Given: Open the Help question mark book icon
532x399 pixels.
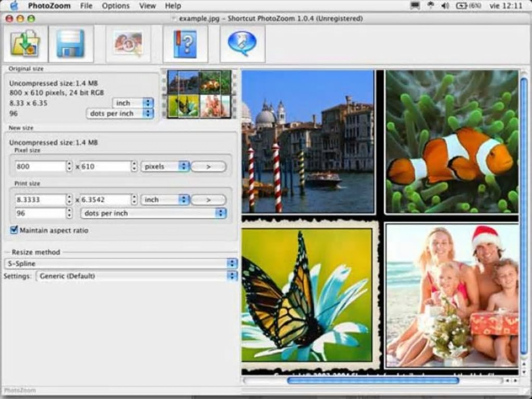Looking at the screenshot, I should [x=185, y=44].
